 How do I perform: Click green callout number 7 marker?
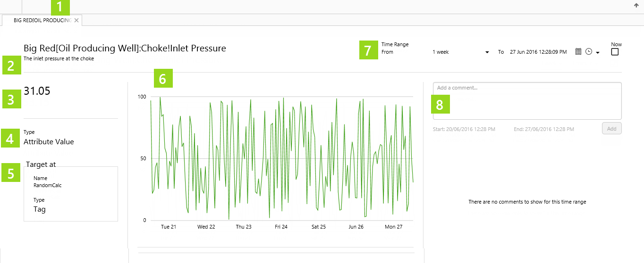pyautogui.click(x=368, y=50)
